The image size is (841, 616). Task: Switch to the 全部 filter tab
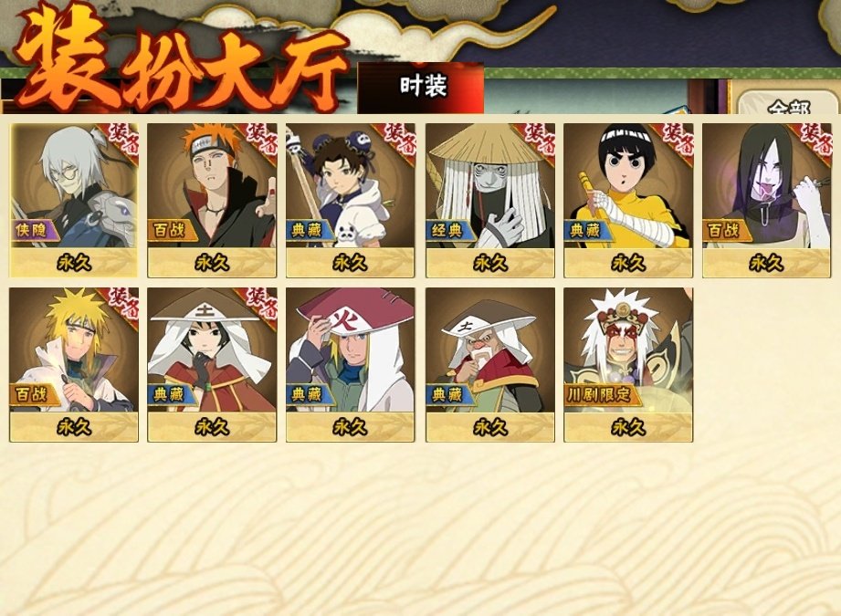[x=788, y=105]
